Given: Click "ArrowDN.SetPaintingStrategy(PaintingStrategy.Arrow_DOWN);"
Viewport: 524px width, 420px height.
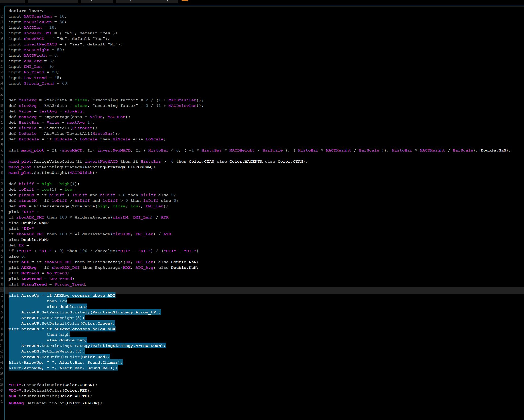Looking at the screenshot, I should tap(93, 346).
